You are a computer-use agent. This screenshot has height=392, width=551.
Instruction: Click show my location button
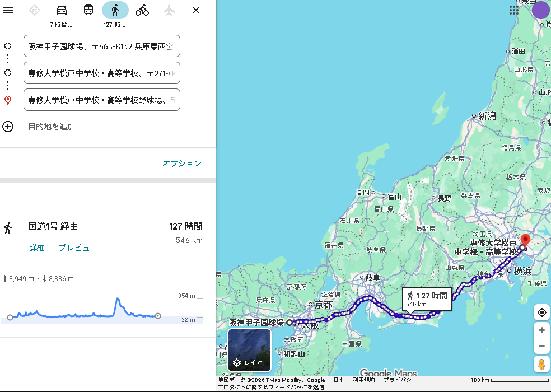541,312
